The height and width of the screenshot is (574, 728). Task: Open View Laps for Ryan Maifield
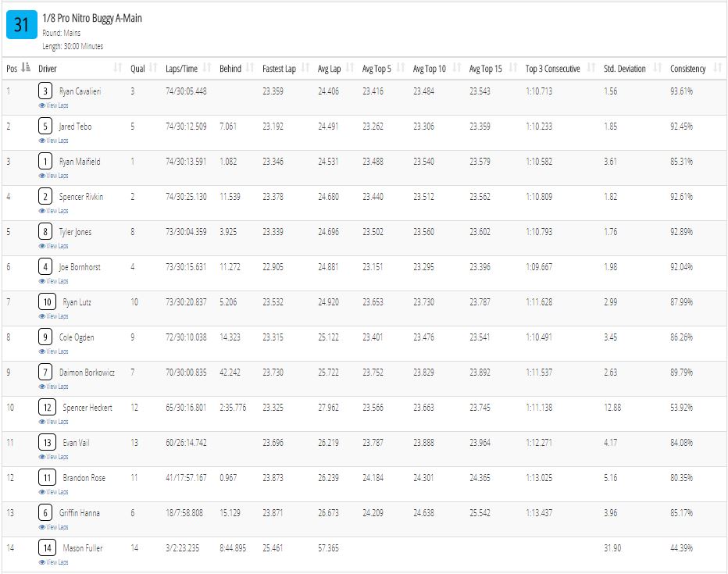coord(53,176)
